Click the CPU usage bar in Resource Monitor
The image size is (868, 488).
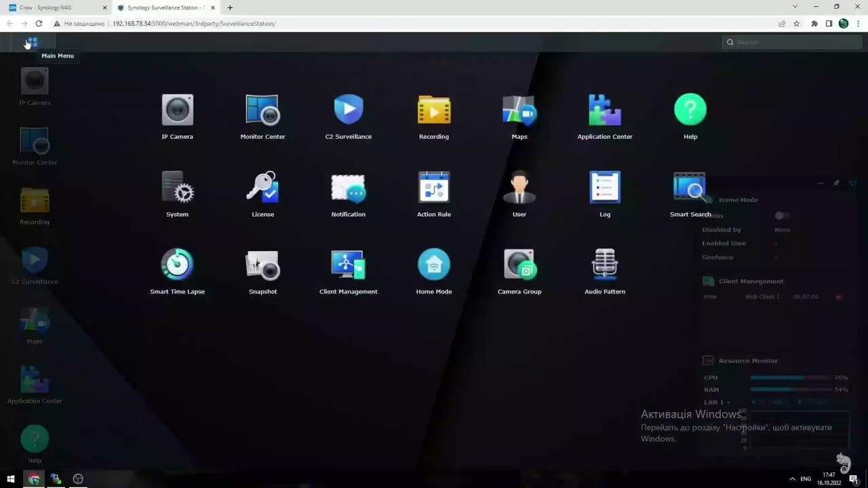[791, 378]
